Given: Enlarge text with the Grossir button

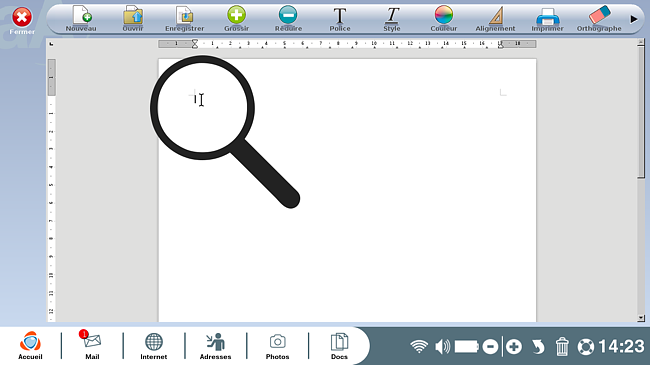Looking at the screenshot, I should [x=236, y=19].
